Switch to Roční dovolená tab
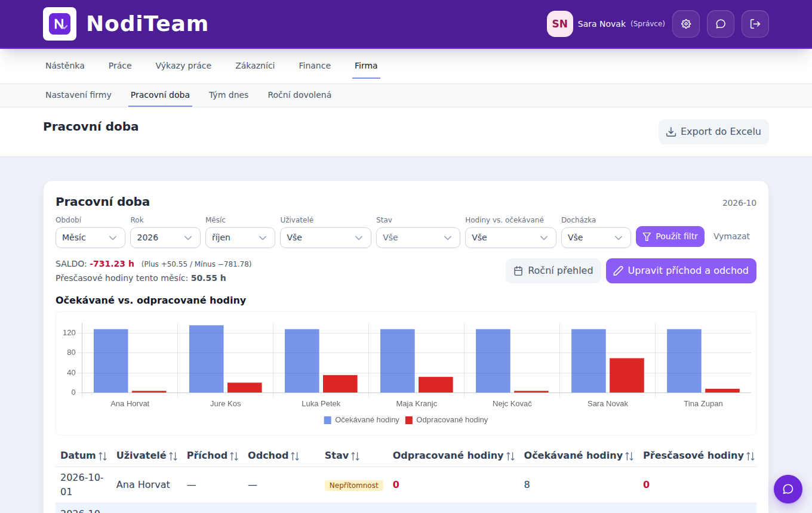This screenshot has width=812, height=513. click(300, 95)
